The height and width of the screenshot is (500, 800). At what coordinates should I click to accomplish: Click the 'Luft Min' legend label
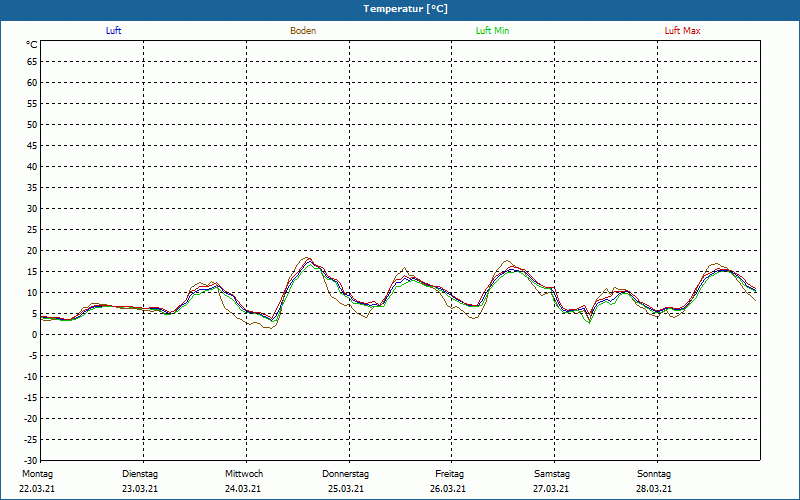tap(492, 31)
